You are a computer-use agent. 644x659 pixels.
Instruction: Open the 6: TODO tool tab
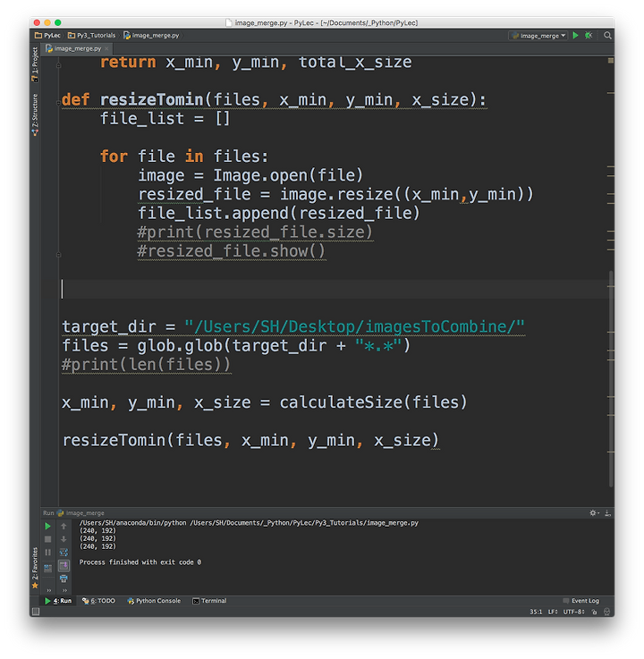98,601
